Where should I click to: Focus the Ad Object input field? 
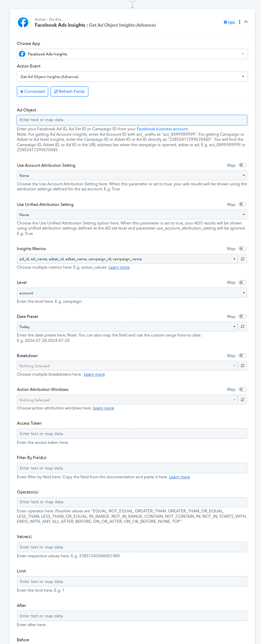pyautogui.click(x=132, y=120)
